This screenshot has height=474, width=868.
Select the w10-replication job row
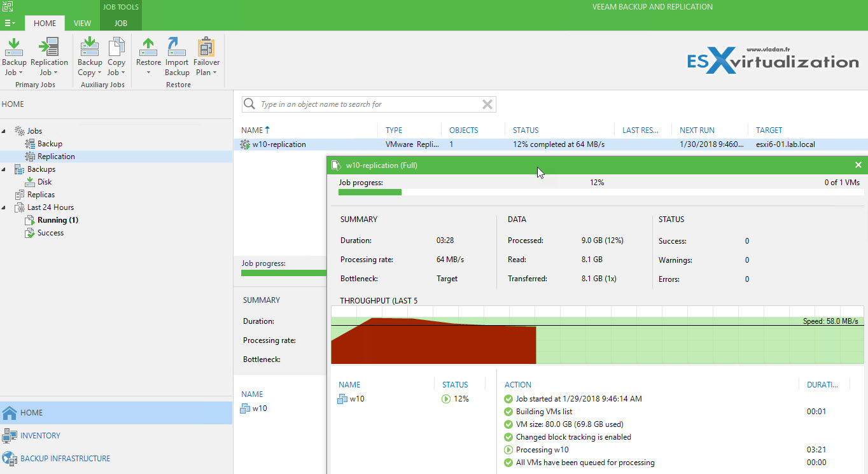click(550, 144)
